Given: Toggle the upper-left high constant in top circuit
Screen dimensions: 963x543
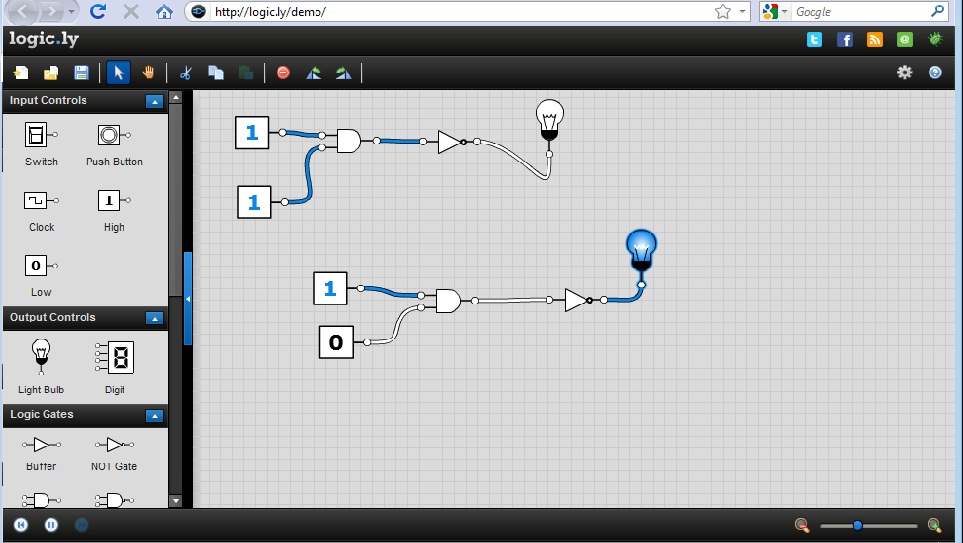Looking at the screenshot, I should pyautogui.click(x=252, y=132).
